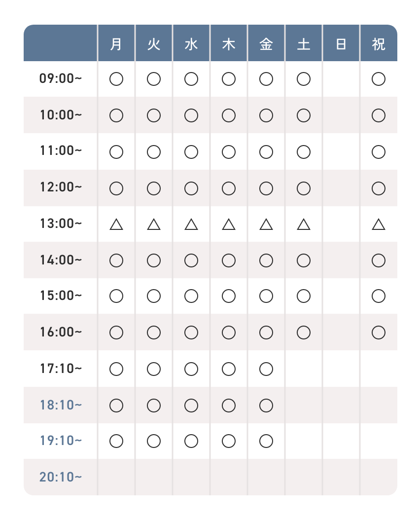Select the Monday 09:00 circle slot
This screenshot has height=520, width=420.
(x=116, y=79)
